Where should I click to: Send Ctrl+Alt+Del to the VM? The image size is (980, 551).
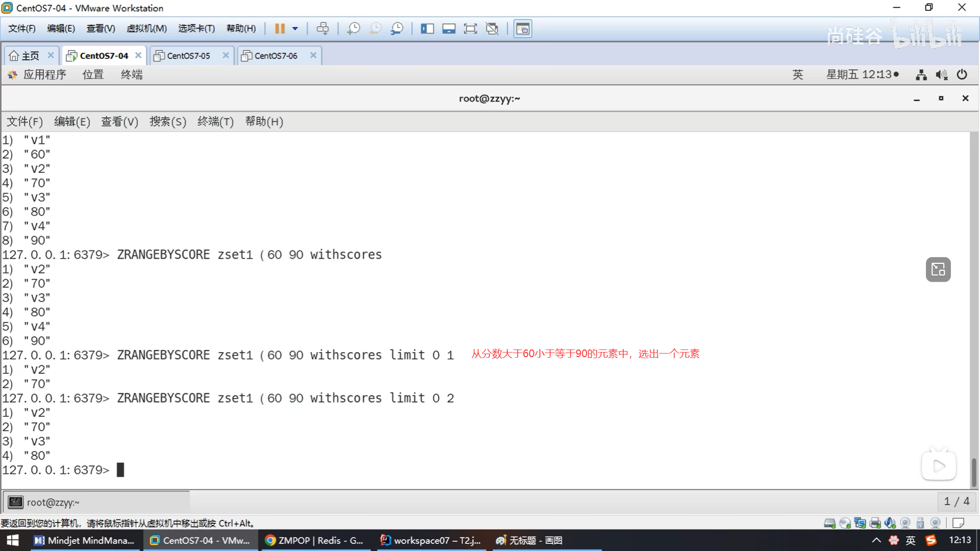pyautogui.click(x=323, y=29)
